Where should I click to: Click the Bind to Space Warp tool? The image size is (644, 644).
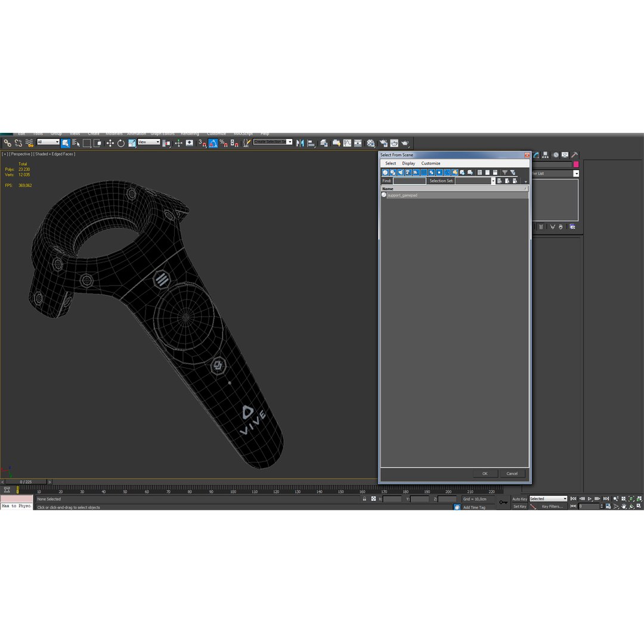(x=29, y=143)
